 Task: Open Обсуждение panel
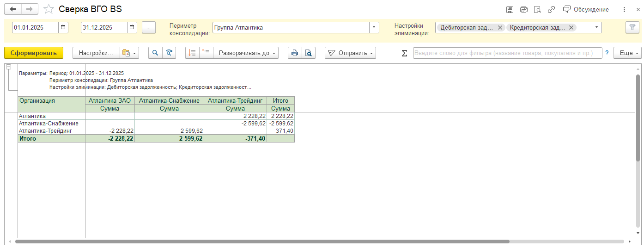(586, 9)
